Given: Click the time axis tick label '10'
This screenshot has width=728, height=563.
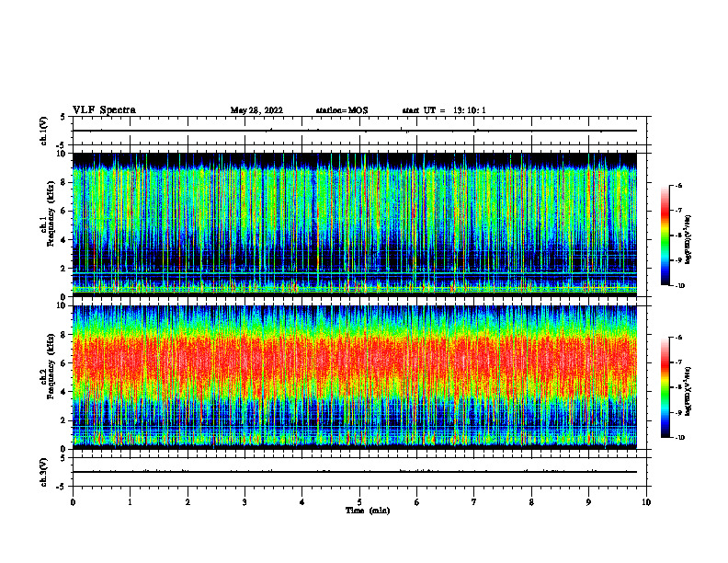Looking at the screenshot, I should [x=646, y=502].
